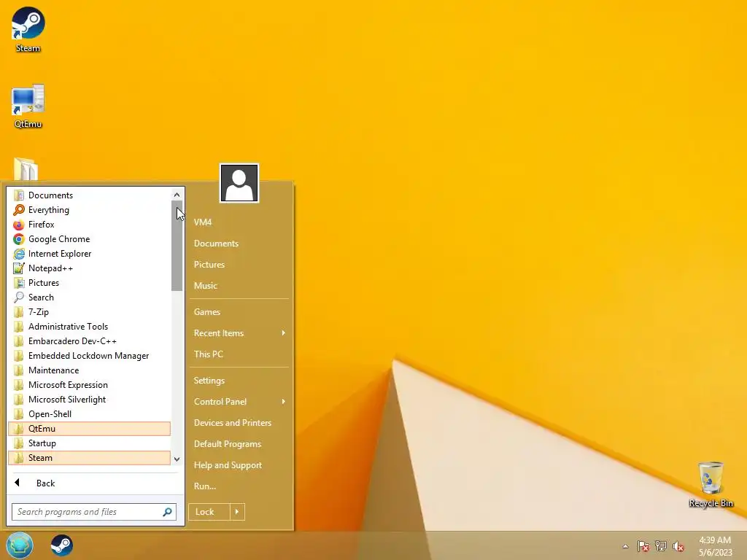This screenshot has width=747, height=560.
Task: Go Back to main start menu
Action: coord(96,483)
